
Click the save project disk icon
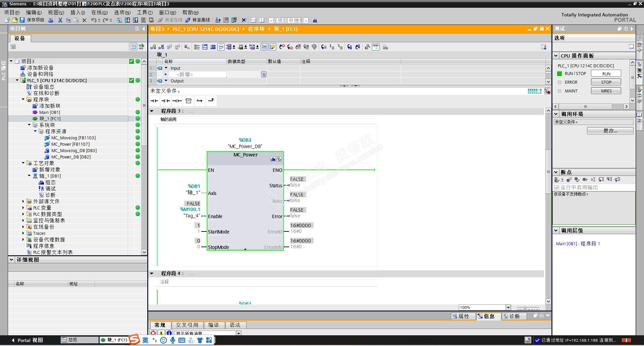[22, 20]
